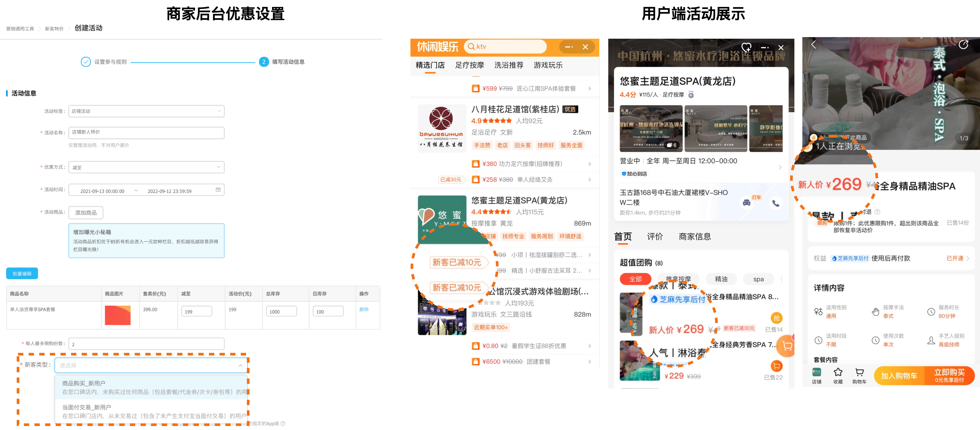The width and height of the screenshot is (980, 430).
Task: Open 悠蜜主题足道SPA(黄龙店) listing title
Action: 519,200
